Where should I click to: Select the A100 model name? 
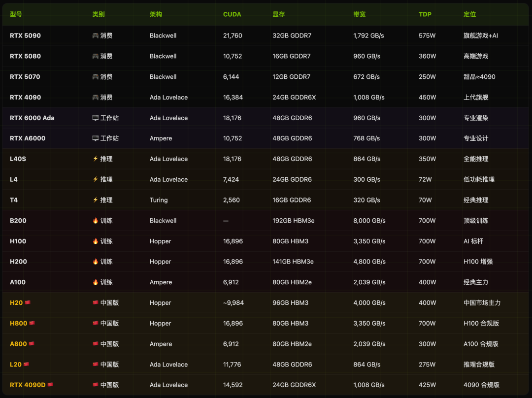pos(18,282)
